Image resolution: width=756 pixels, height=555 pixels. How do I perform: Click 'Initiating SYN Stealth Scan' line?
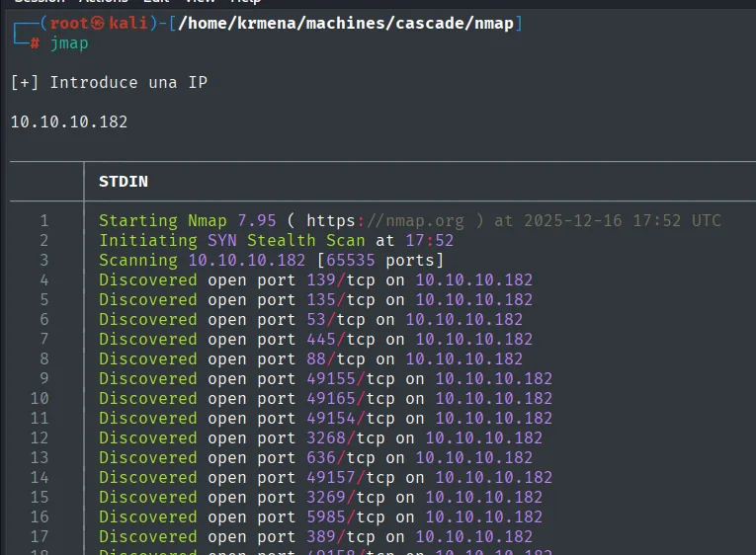[277, 240]
